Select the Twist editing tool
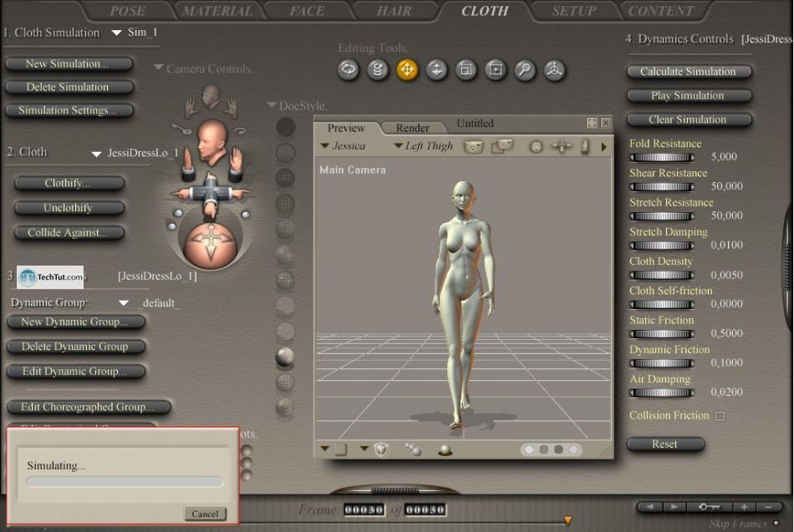The height and width of the screenshot is (532, 794). pos(377,69)
